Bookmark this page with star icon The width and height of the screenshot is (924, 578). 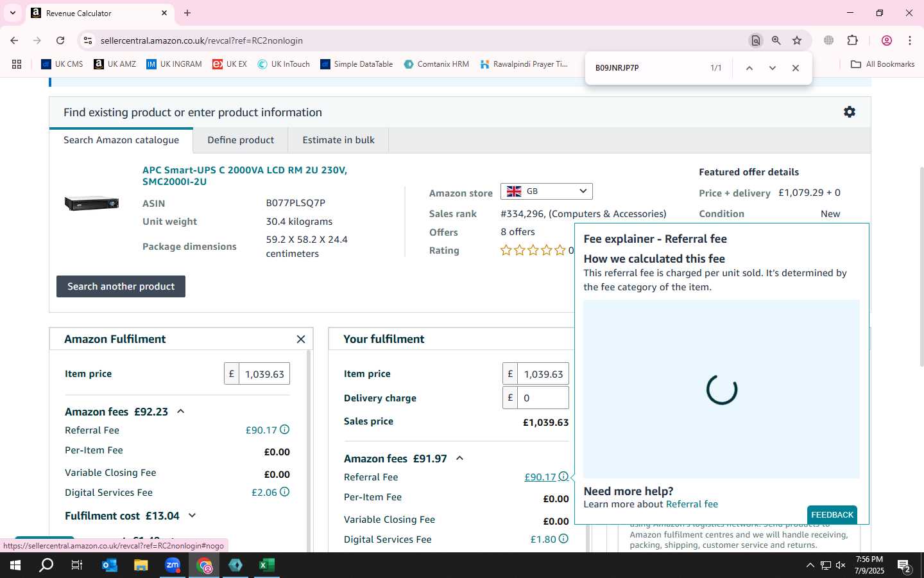tap(797, 40)
